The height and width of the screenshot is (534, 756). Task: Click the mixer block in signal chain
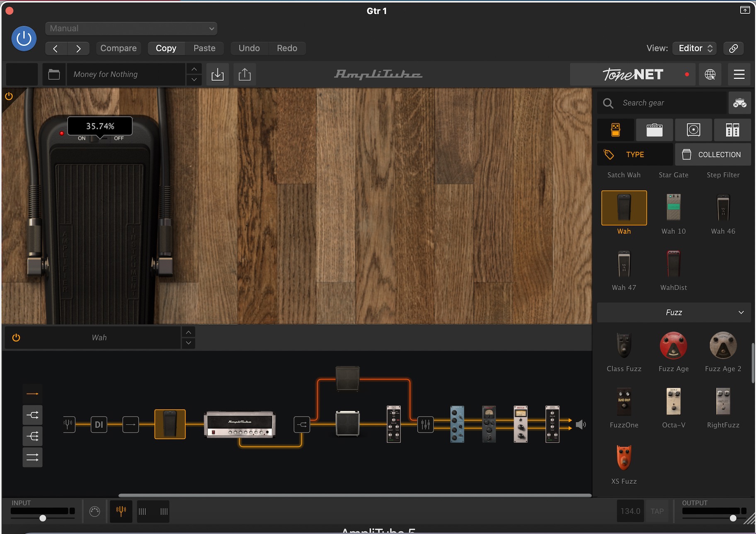[x=425, y=425]
